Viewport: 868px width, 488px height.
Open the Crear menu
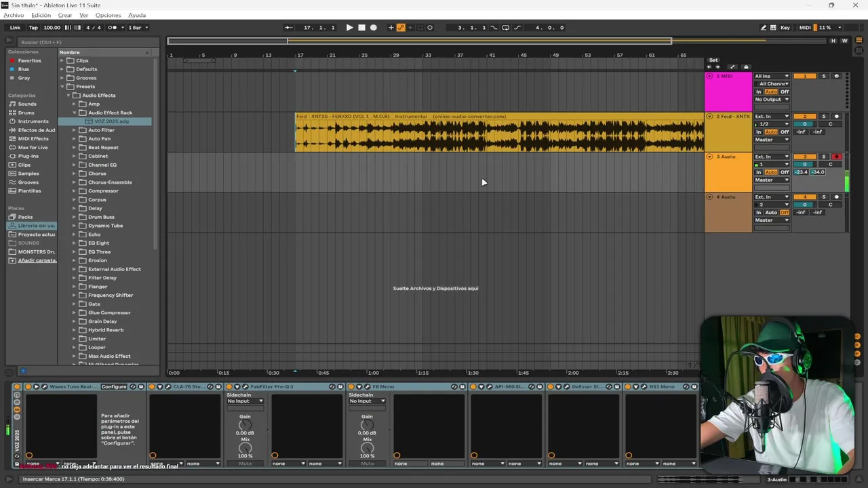(x=65, y=15)
